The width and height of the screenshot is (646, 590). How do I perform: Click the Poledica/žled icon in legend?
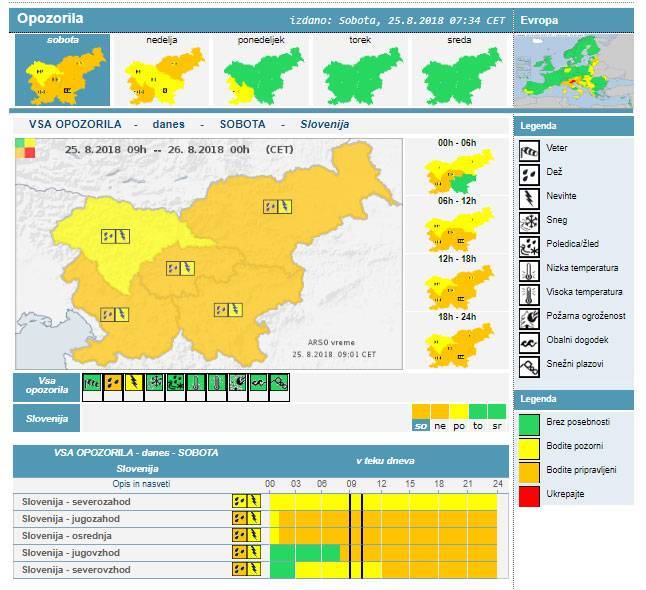coord(529,244)
